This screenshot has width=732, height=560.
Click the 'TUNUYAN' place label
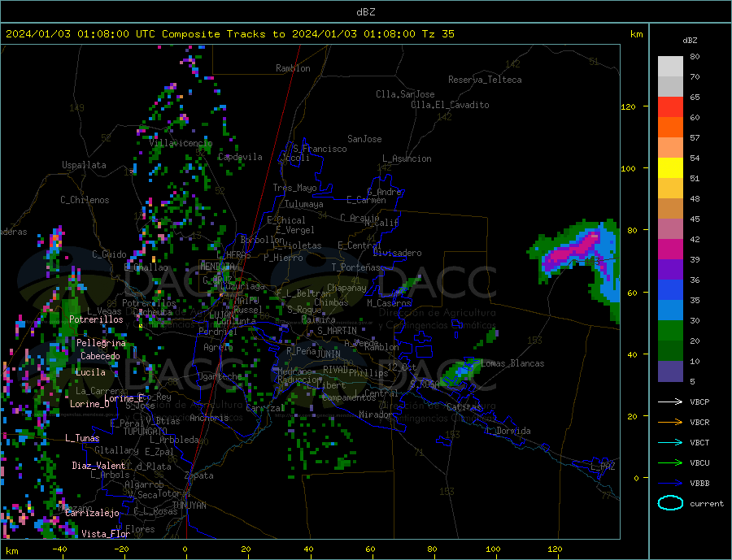[x=189, y=506]
